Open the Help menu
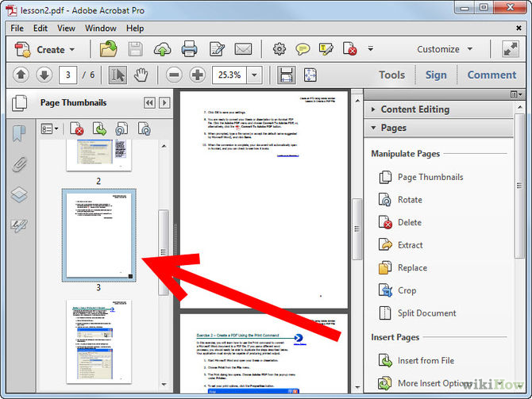Screen dimensions: 532x399 (x=135, y=28)
